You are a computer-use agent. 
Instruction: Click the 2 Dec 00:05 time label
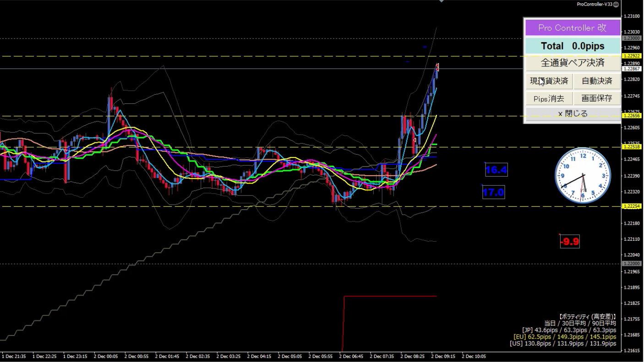106,356
